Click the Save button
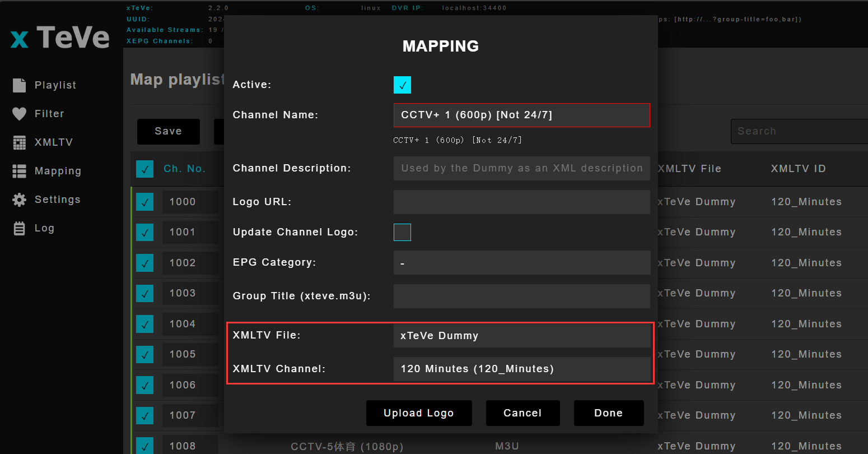This screenshot has width=868, height=454. (168, 131)
